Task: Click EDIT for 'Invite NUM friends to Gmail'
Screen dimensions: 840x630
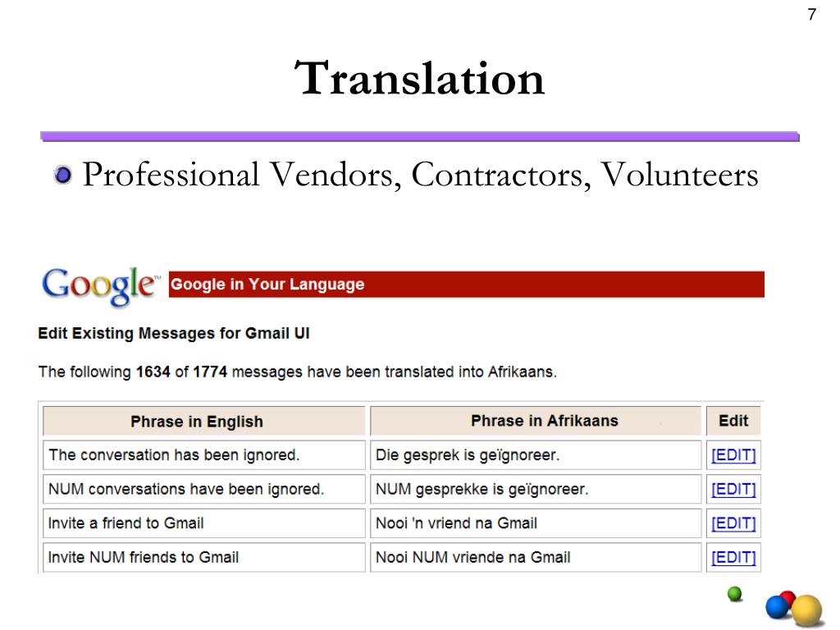Action: pyautogui.click(x=733, y=558)
